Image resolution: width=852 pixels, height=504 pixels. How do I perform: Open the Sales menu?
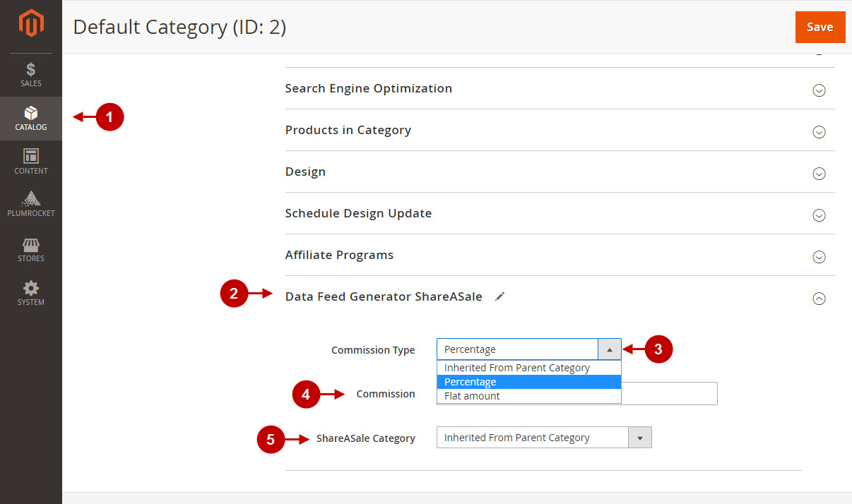[x=31, y=75]
